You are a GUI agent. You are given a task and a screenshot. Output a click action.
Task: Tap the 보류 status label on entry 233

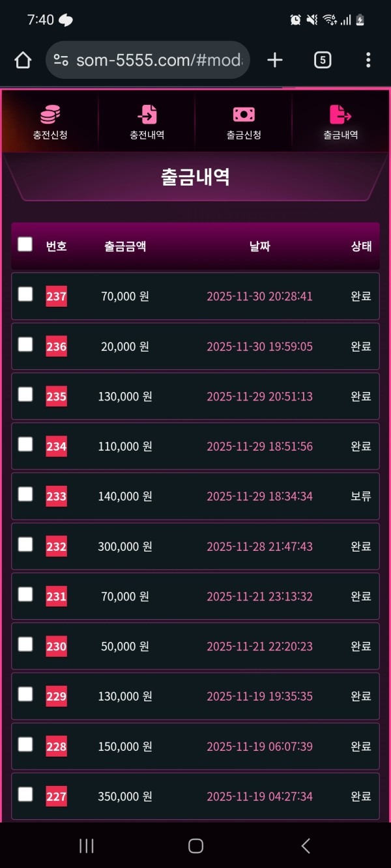pyautogui.click(x=360, y=496)
